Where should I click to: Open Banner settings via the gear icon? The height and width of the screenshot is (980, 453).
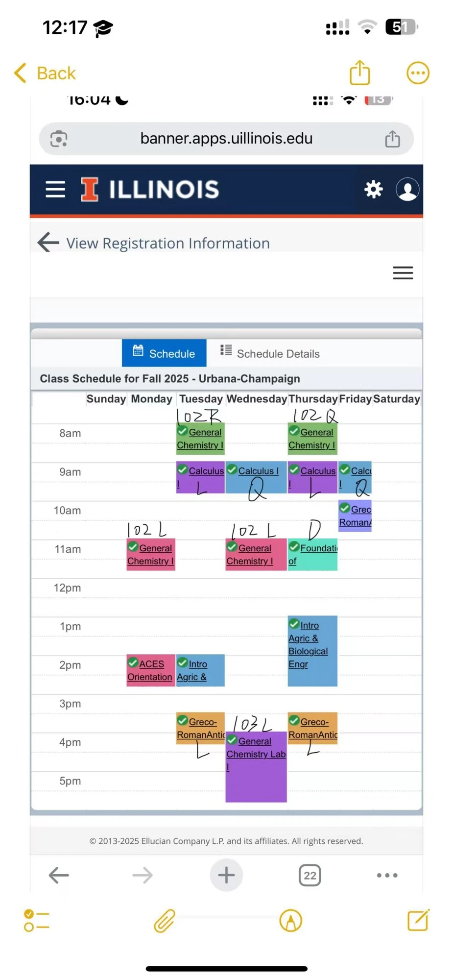click(373, 189)
